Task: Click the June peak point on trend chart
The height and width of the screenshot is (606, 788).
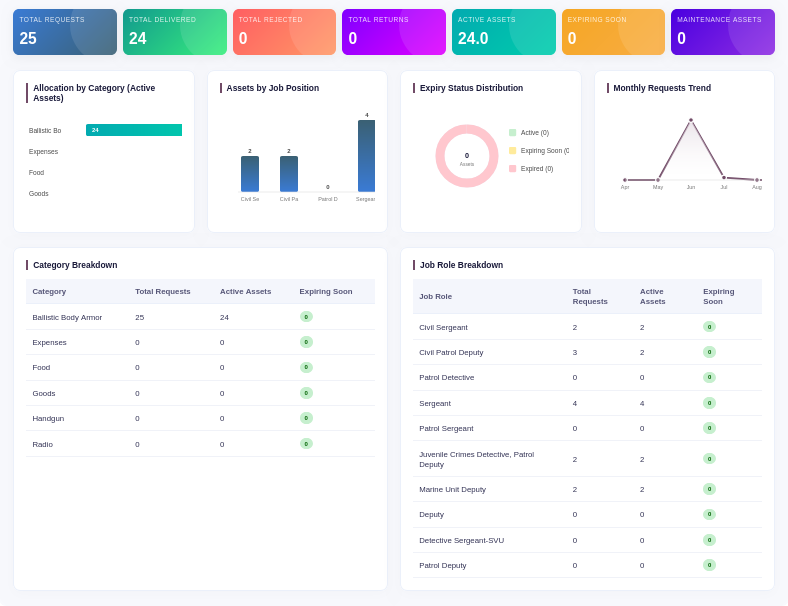Action: click(x=691, y=120)
